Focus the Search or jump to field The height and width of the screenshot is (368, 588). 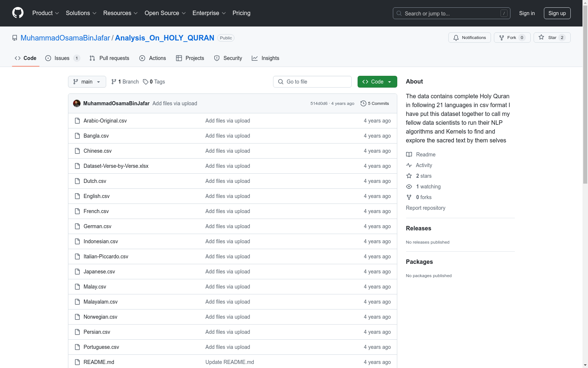pyautogui.click(x=452, y=13)
